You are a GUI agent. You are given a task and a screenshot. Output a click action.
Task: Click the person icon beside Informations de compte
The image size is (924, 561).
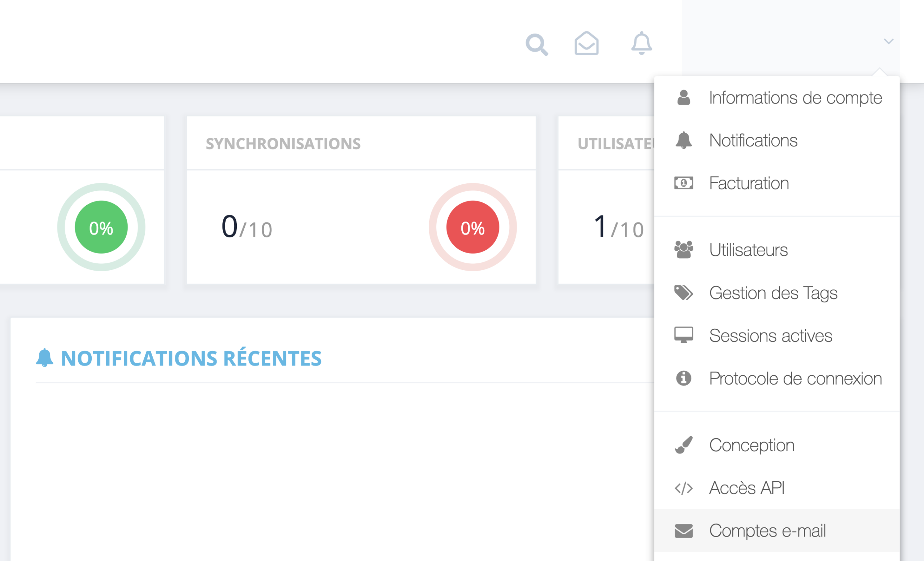pyautogui.click(x=683, y=98)
